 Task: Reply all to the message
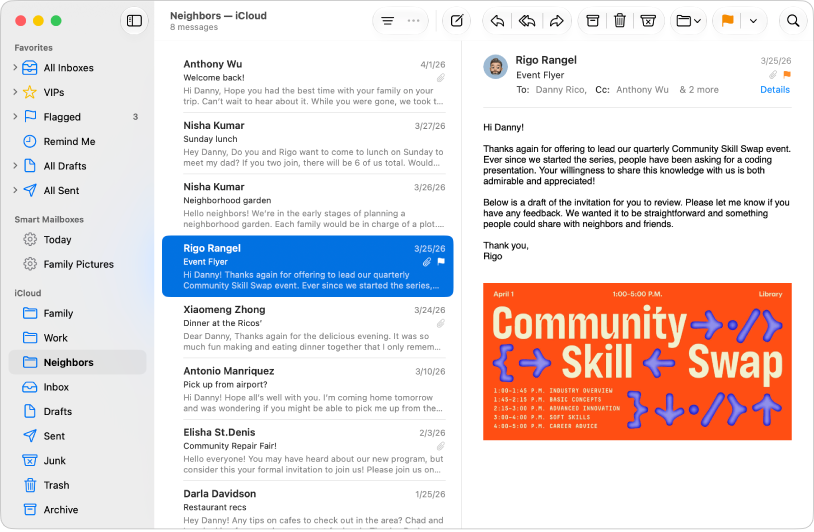click(527, 21)
